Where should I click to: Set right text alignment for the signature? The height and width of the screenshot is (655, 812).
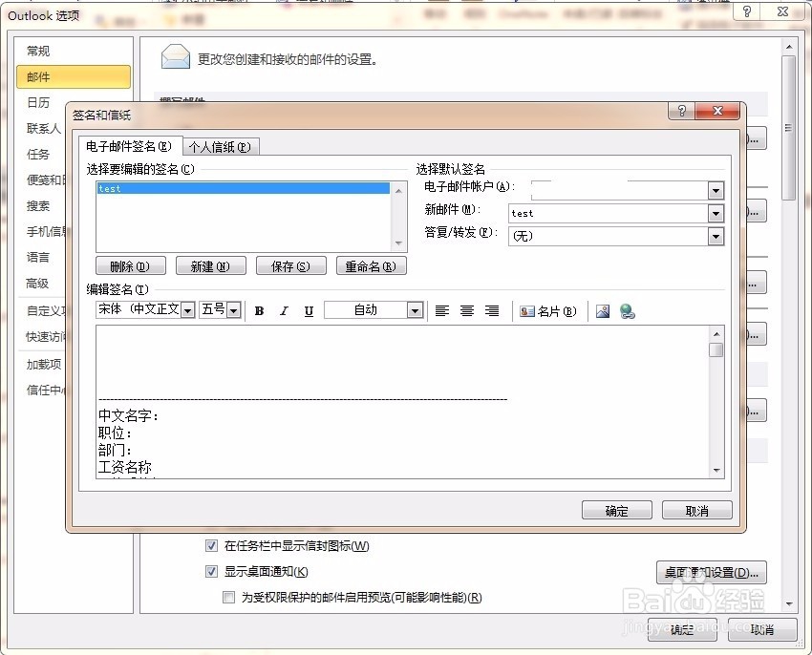coord(491,310)
